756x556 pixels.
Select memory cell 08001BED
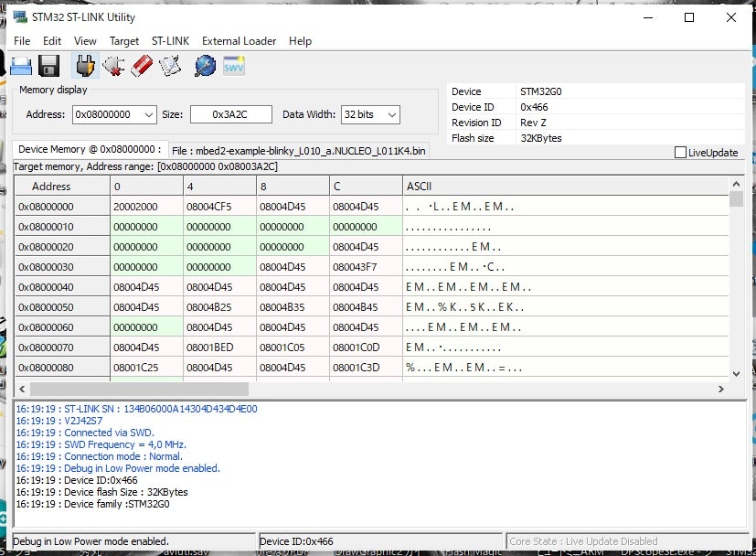[x=220, y=347]
